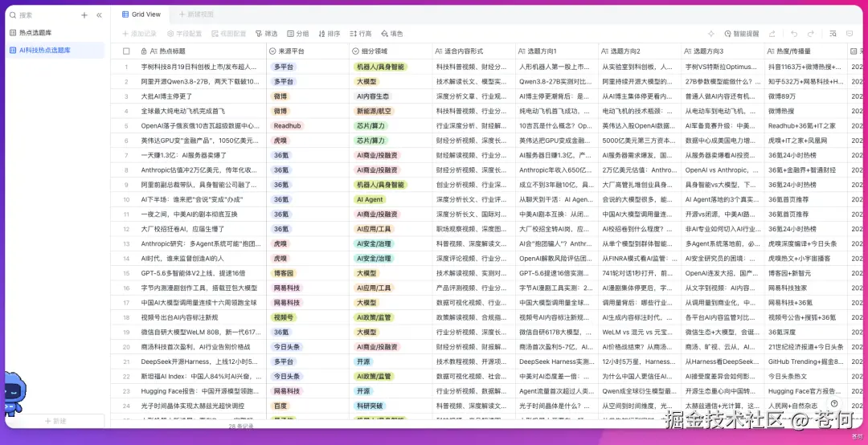
Task: Select the 选题方向3 column header
Action: tap(723, 51)
